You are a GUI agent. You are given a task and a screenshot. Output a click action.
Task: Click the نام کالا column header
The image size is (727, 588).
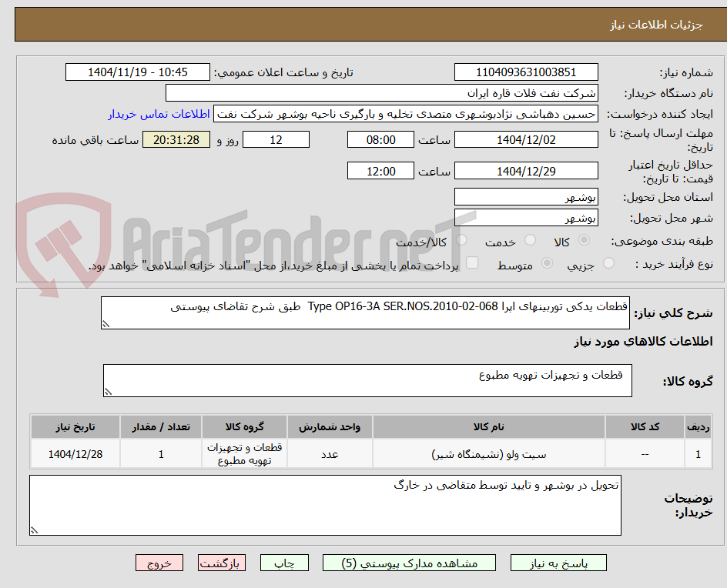[489, 426]
